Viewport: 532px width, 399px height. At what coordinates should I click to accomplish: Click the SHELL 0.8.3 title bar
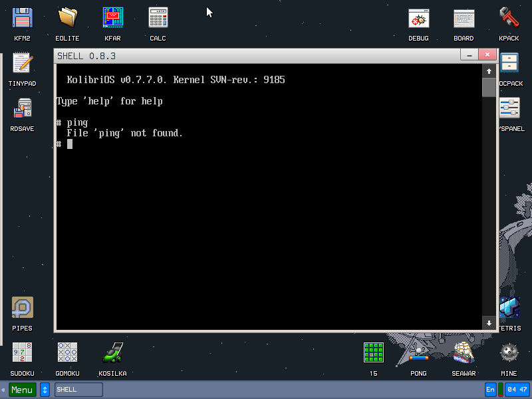257,56
